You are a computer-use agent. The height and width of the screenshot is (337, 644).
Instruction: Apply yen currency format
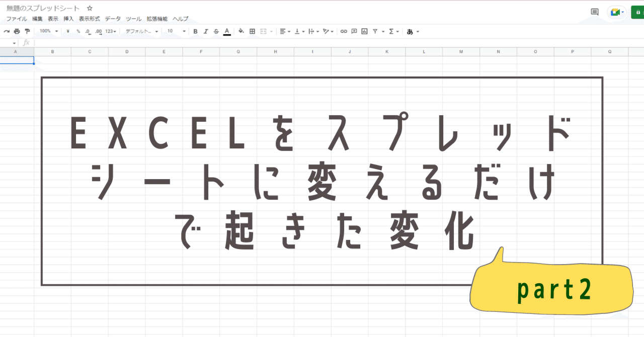pos(68,31)
